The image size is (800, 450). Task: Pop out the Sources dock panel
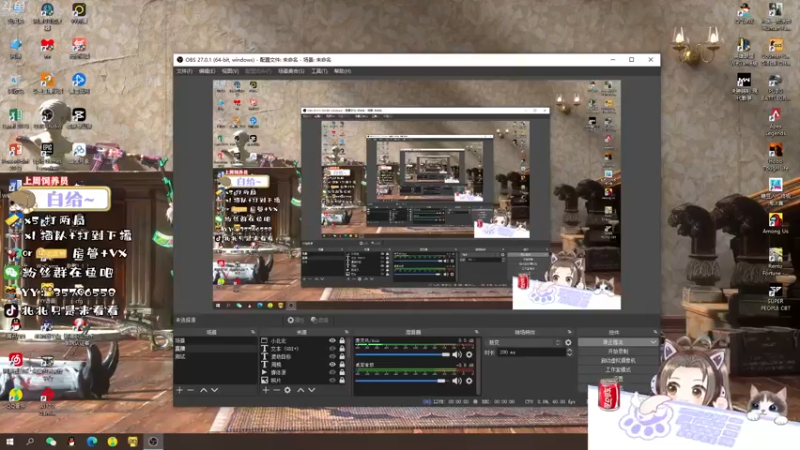click(x=347, y=332)
